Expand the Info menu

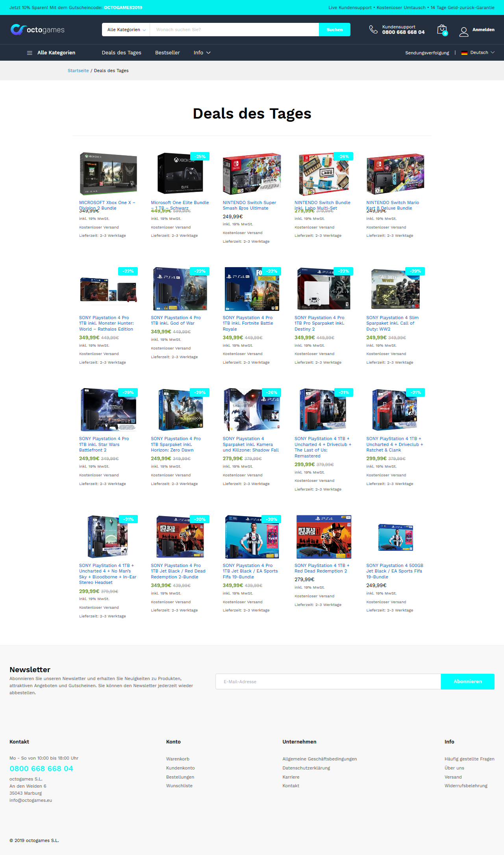click(x=202, y=53)
